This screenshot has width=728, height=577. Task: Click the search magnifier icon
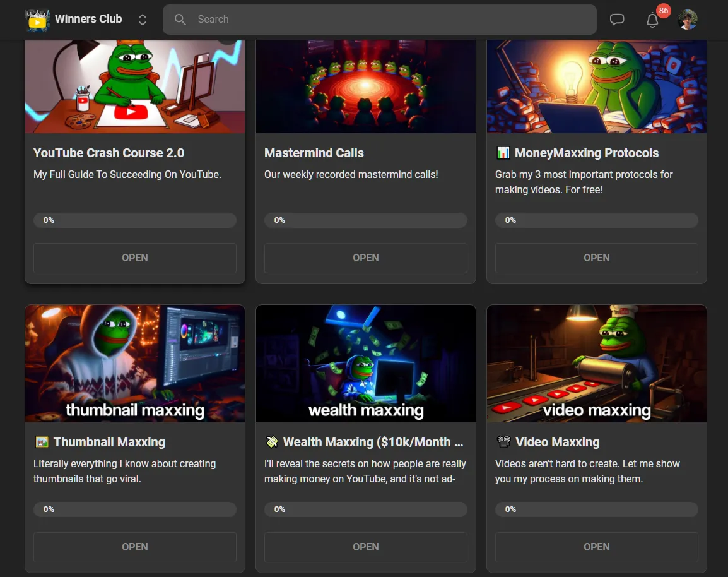(x=180, y=20)
